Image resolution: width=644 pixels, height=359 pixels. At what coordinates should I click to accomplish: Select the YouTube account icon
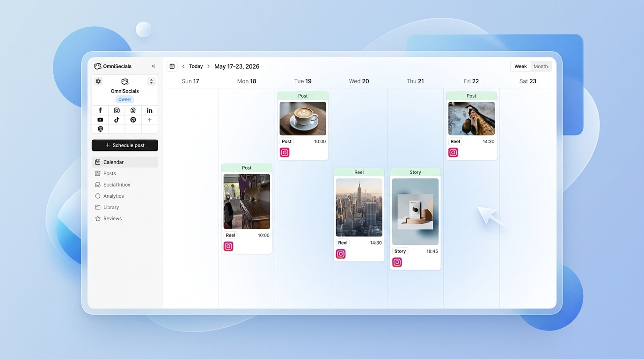pyautogui.click(x=100, y=120)
